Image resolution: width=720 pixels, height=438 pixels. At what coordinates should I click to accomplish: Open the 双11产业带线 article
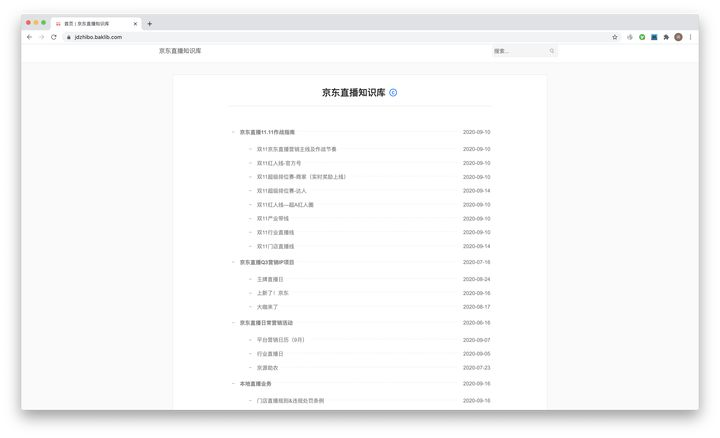pos(273,219)
